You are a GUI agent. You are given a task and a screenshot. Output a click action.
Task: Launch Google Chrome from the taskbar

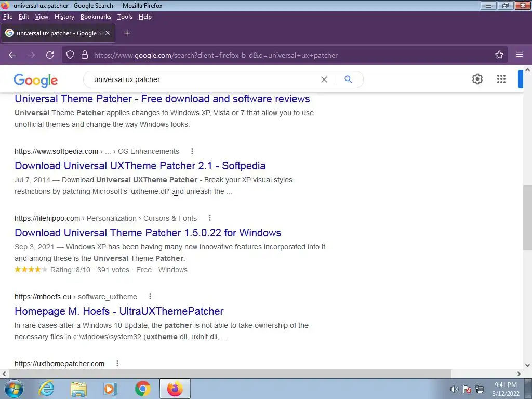tap(143, 389)
